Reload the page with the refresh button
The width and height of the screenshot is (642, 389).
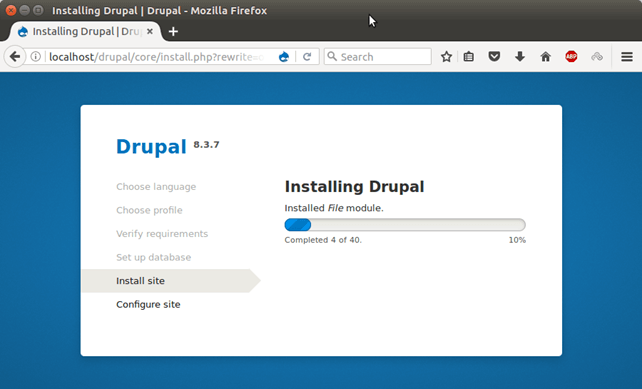[307, 57]
